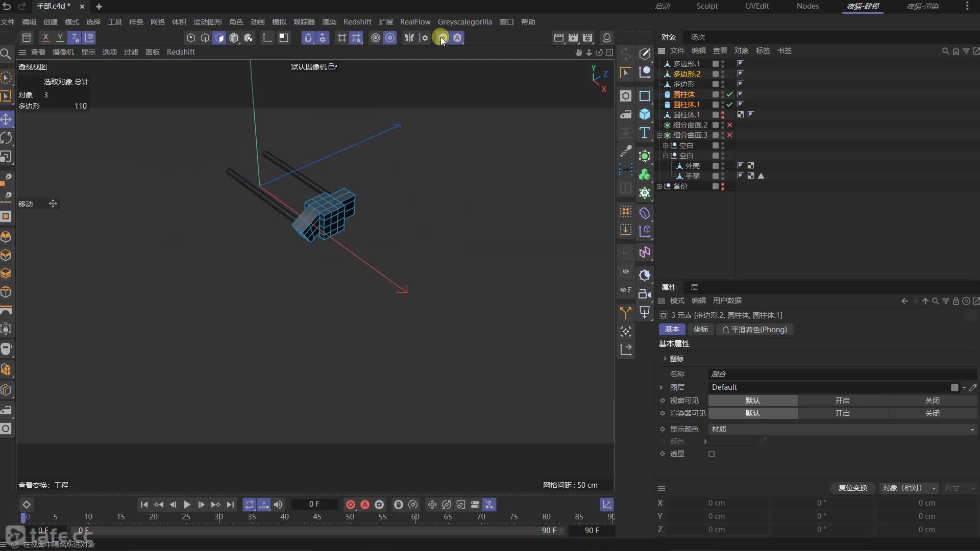Viewport: 980px width, 551px height.
Task: Toggle workplane grid icon
Action: click(341, 38)
